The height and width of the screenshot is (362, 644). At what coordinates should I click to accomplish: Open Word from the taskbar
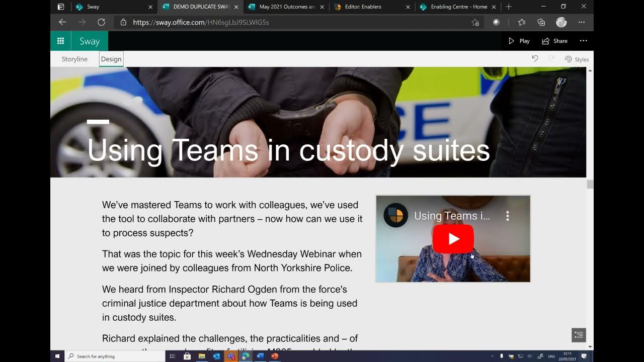[x=260, y=356]
